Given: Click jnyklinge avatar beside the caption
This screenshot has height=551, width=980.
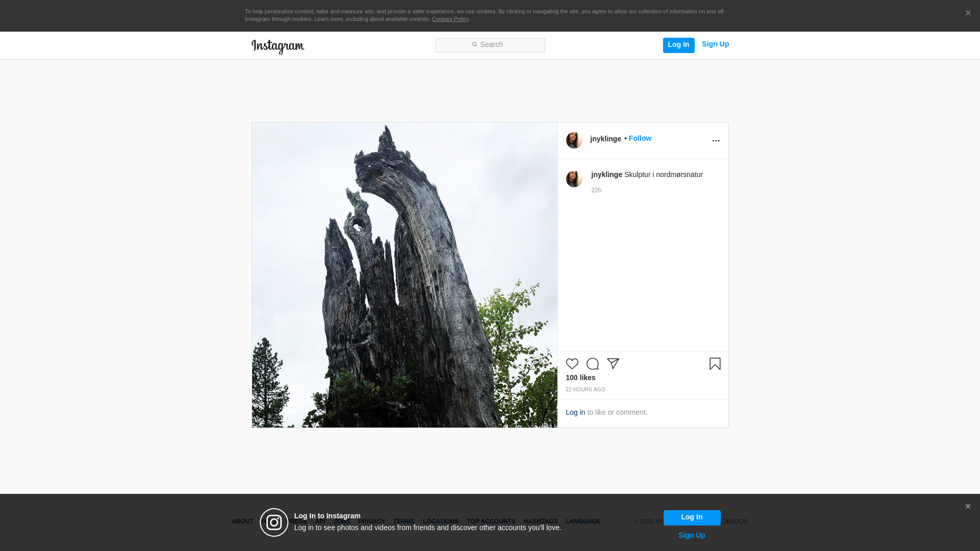Looking at the screenshot, I should coord(574,179).
